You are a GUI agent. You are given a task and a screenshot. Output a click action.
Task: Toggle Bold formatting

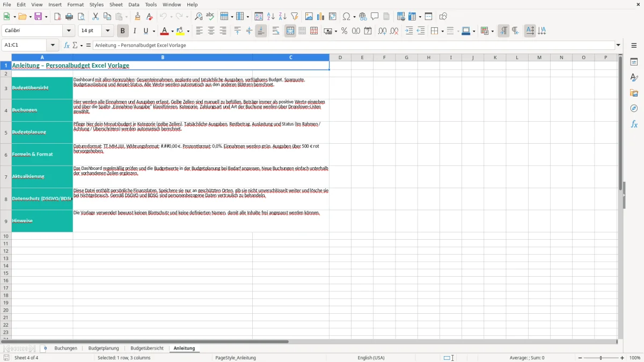tap(123, 31)
